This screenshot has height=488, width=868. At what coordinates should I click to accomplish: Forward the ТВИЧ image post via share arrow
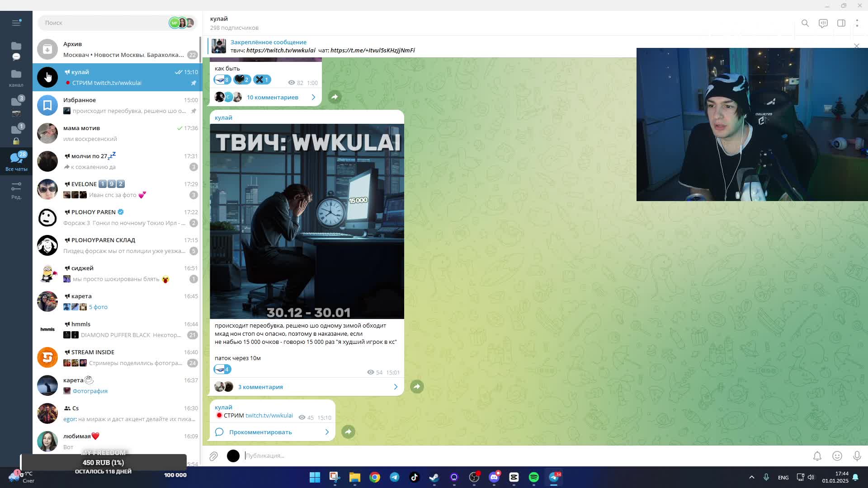pyautogui.click(x=417, y=387)
